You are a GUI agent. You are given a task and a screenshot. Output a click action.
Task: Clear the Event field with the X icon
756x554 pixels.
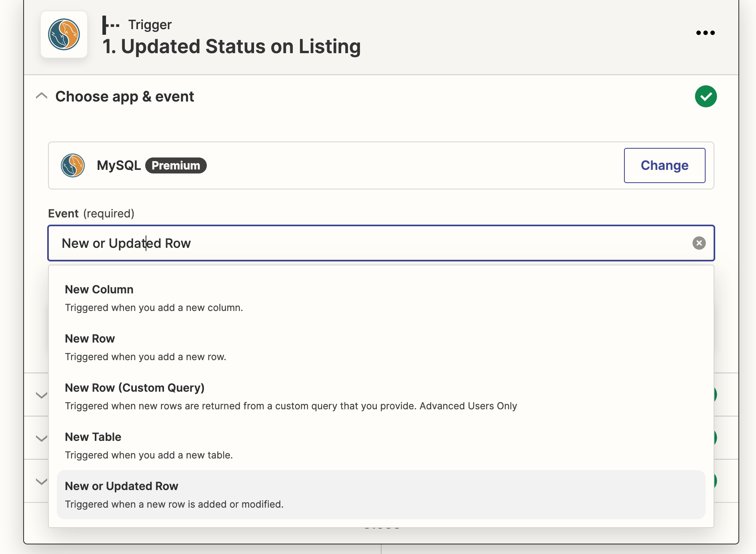[x=699, y=243]
